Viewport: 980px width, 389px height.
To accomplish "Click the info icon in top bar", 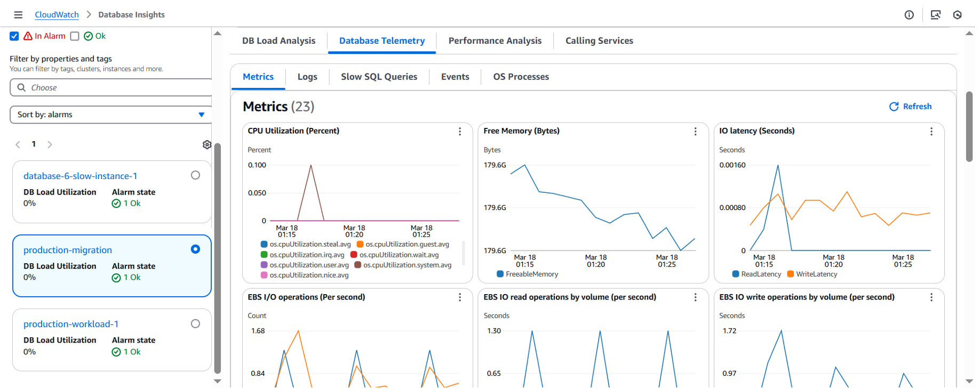I will tap(909, 15).
